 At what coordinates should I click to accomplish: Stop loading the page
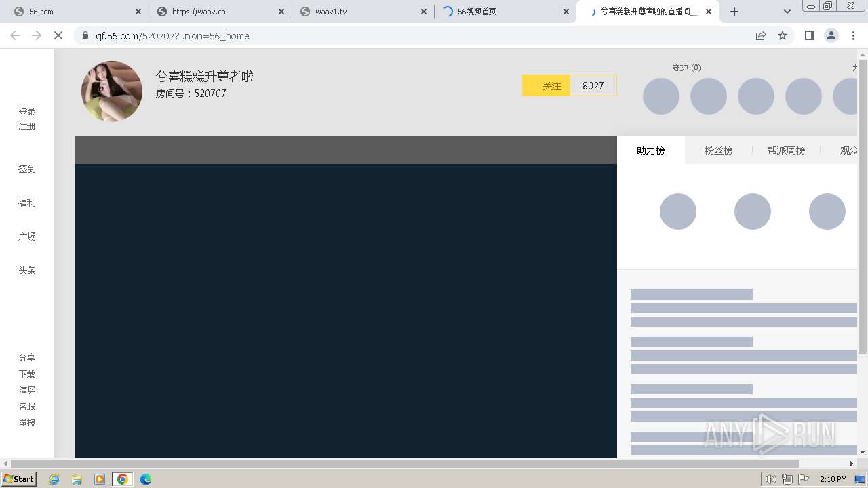point(58,35)
